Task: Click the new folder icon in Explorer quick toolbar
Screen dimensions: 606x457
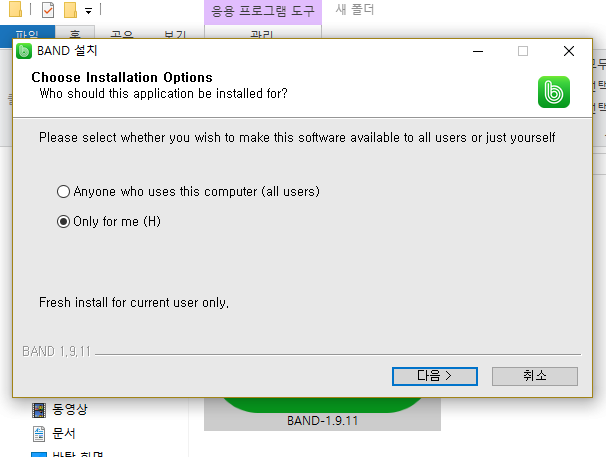Action: tap(70, 10)
